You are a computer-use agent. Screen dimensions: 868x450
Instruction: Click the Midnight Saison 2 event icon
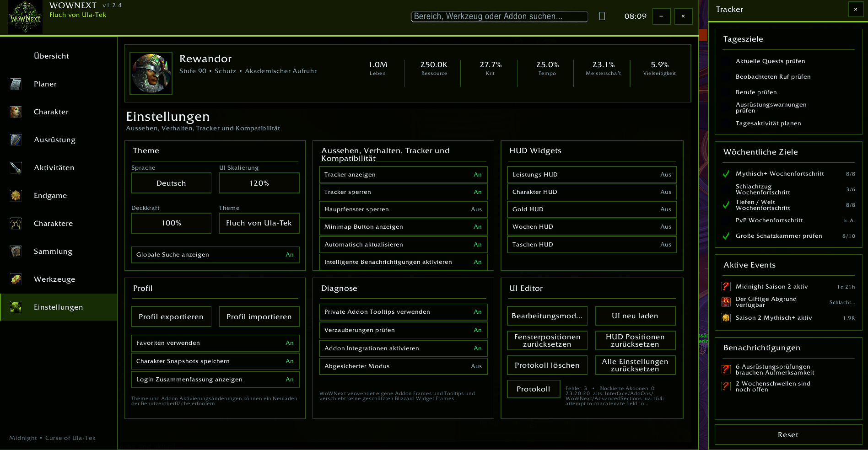pos(726,287)
